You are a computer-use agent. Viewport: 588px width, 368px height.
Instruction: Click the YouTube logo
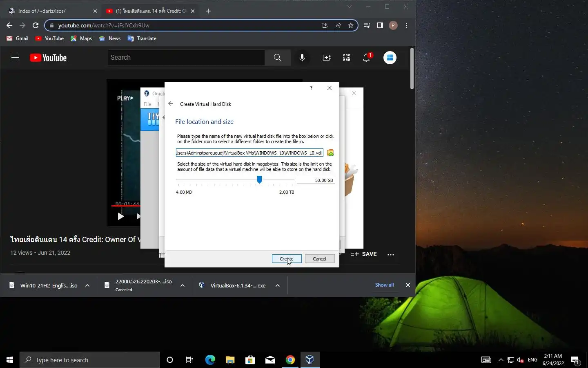[48, 58]
